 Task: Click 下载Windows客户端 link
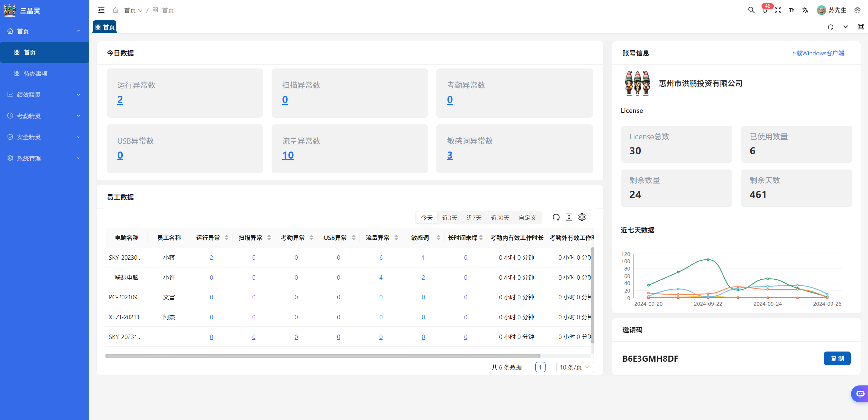[x=817, y=53]
